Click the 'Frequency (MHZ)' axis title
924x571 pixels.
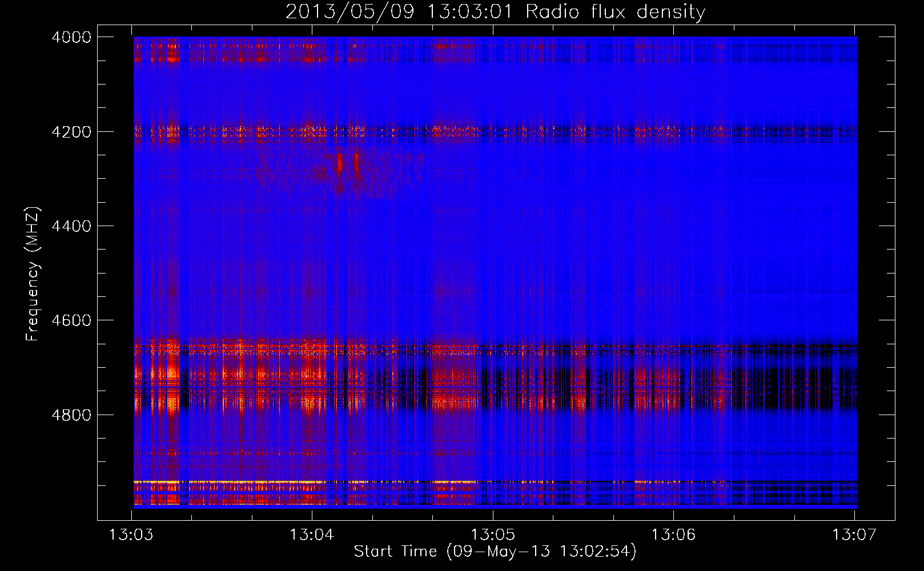pyautogui.click(x=33, y=274)
